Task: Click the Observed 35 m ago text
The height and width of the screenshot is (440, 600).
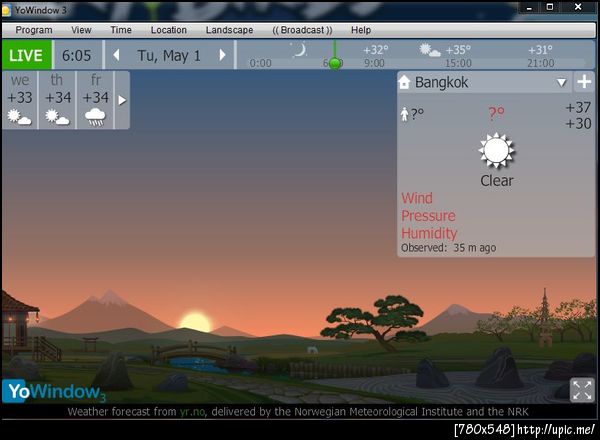Action: coord(448,248)
